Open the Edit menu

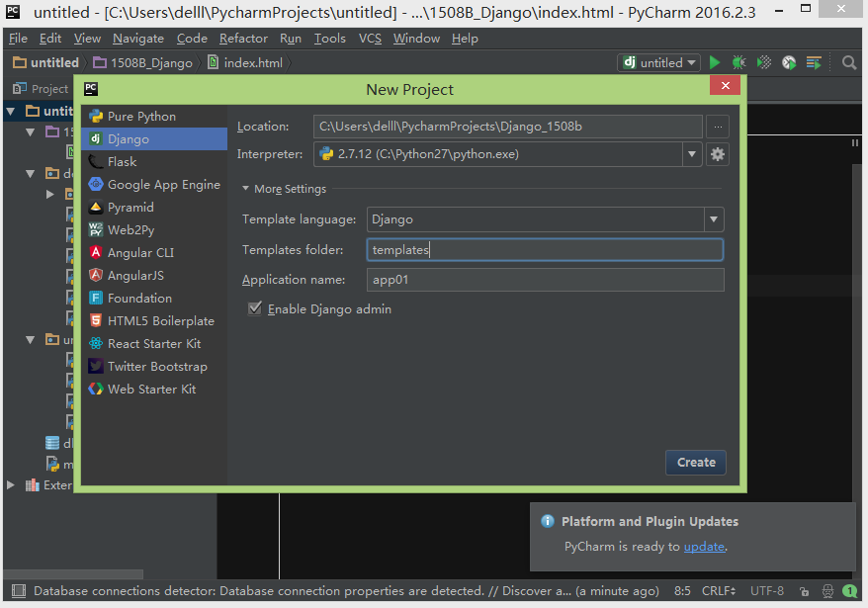(49, 39)
